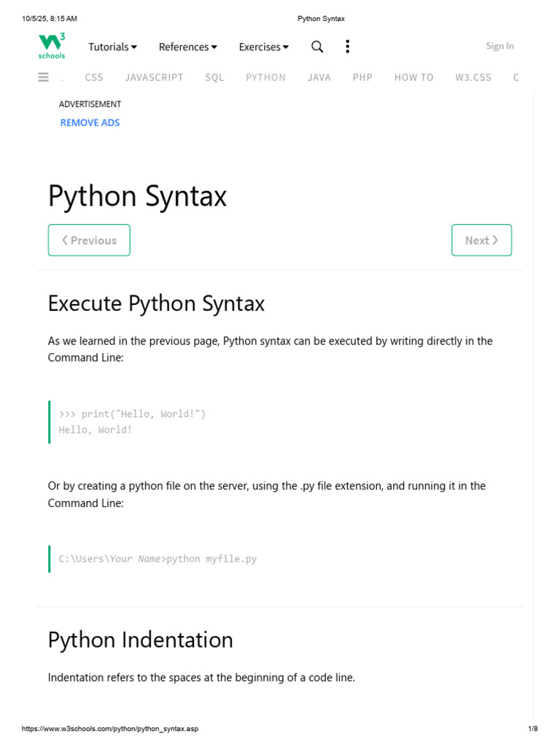Open the JAVA tab
This screenshot has height=747, width=560.
pos(319,77)
